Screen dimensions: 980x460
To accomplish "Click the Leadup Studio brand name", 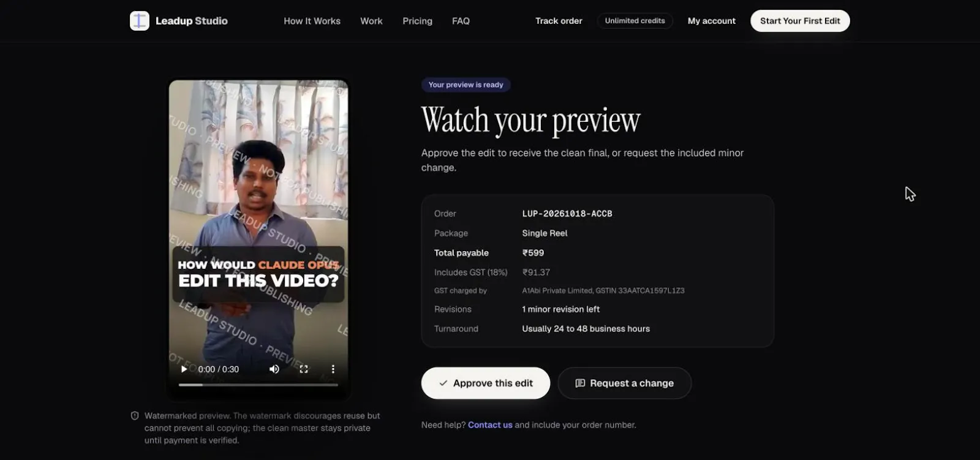I will 191,21.
